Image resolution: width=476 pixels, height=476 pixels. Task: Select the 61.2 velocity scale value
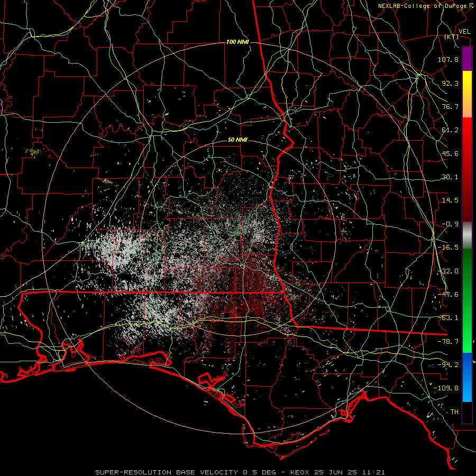[x=450, y=130]
